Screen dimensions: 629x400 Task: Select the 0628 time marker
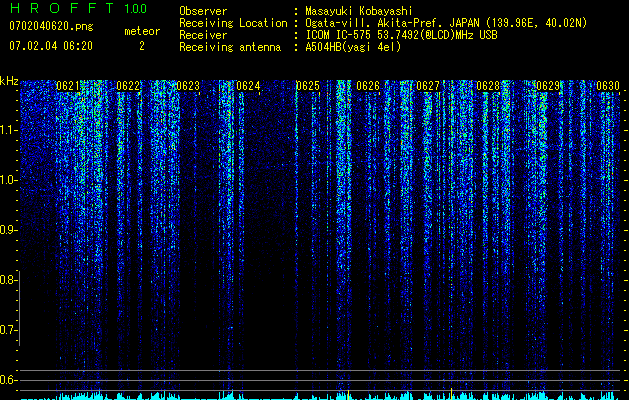click(x=488, y=86)
